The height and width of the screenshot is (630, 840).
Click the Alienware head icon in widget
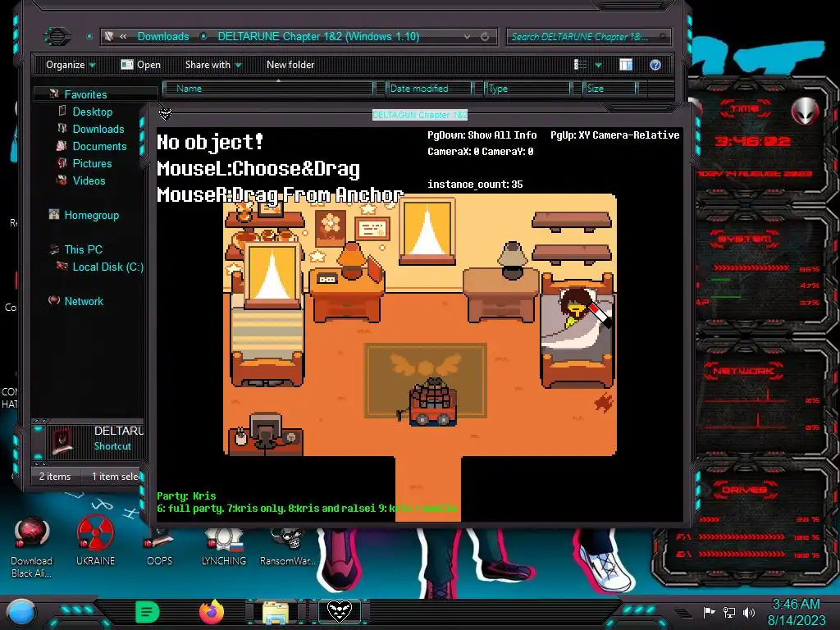(805, 111)
